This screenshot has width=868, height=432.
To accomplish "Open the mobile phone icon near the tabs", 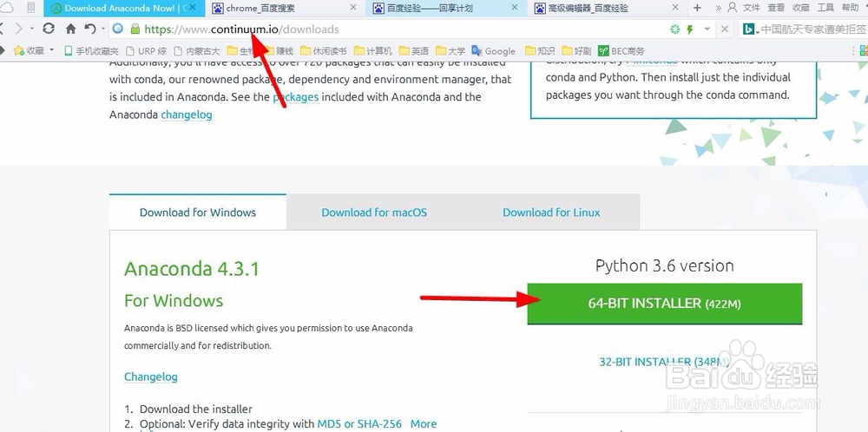I will click(31, 8).
